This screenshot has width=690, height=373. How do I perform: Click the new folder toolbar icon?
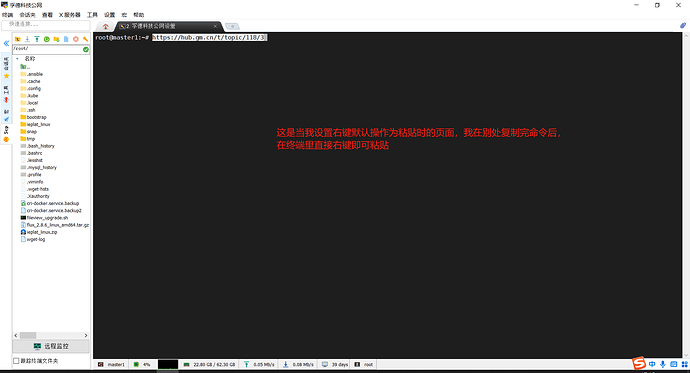tap(56, 39)
